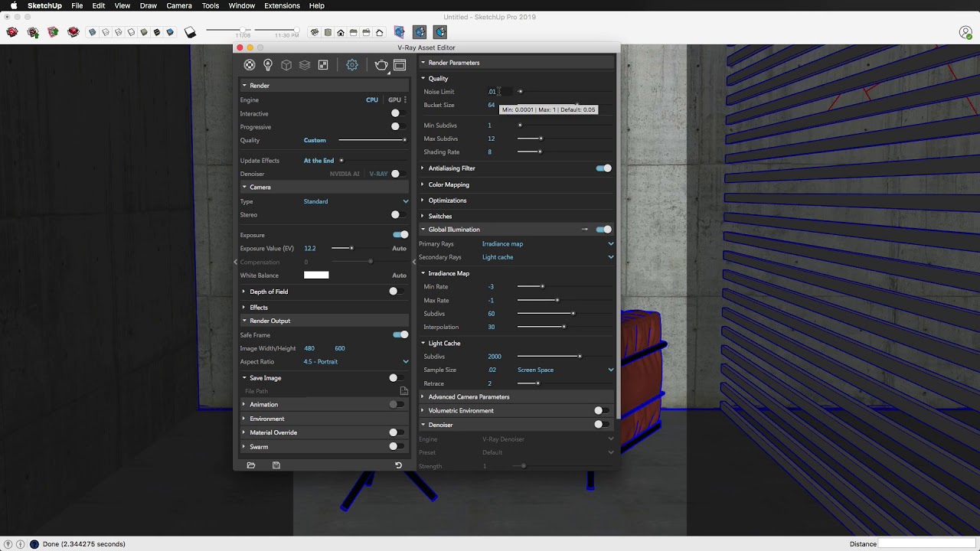Open the Aspect Ratio dropdown

356,361
